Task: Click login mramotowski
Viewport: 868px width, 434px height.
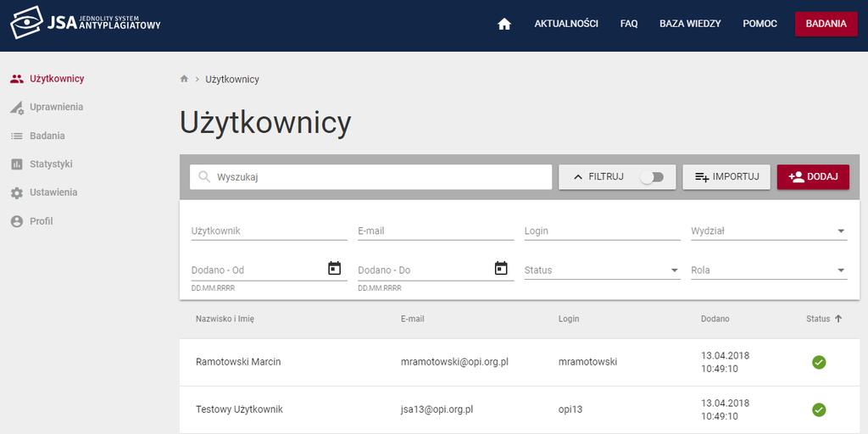Action: tap(588, 362)
